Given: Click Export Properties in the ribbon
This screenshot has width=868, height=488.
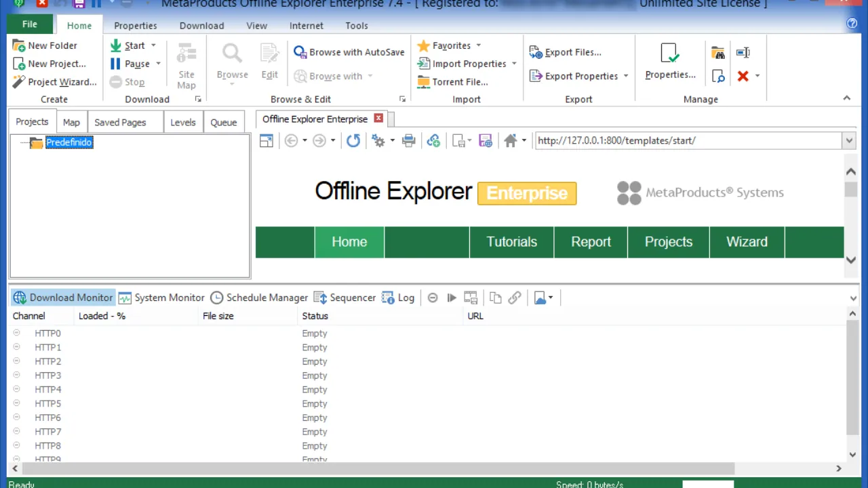Looking at the screenshot, I should coord(574,76).
